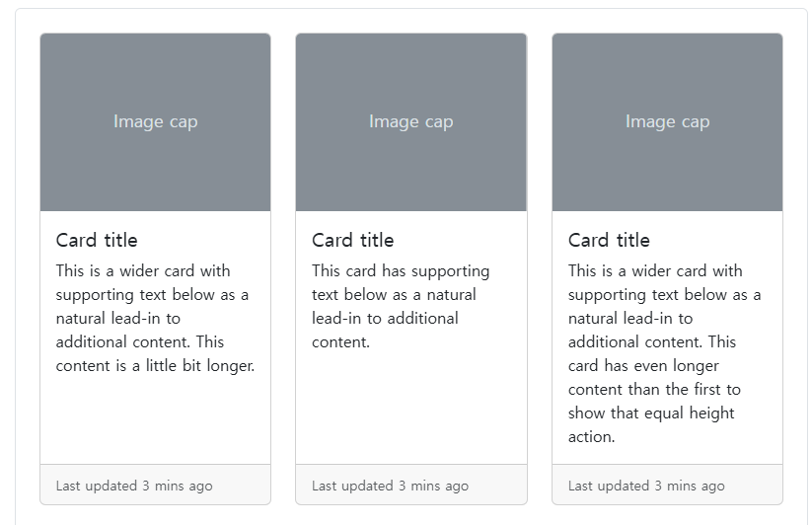
Task: Click 'Image cap' text in the third card
Action: [x=668, y=122]
